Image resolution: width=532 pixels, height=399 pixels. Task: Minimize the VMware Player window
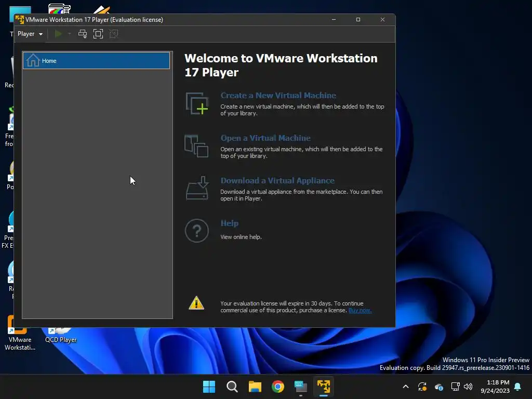(x=334, y=20)
